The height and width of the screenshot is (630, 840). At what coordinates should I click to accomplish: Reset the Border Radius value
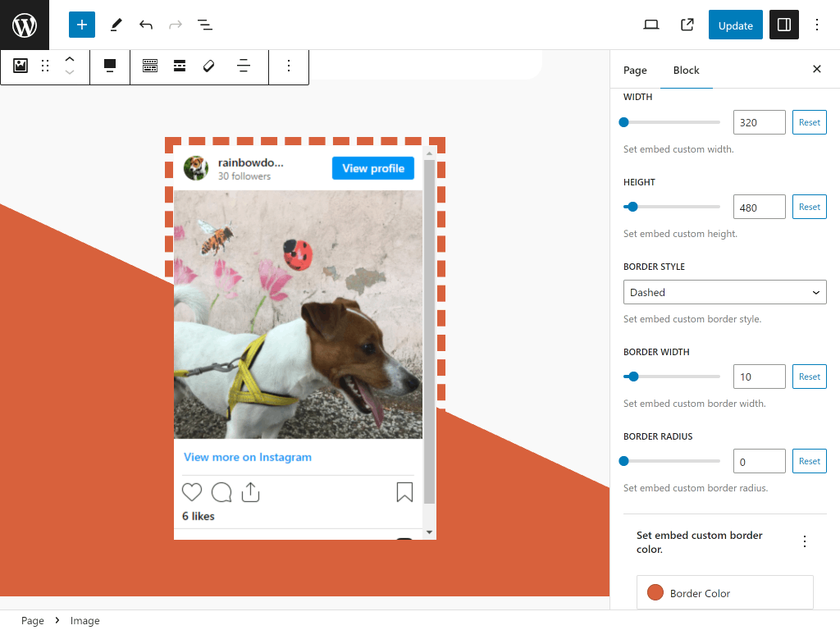(x=809, y=461)
